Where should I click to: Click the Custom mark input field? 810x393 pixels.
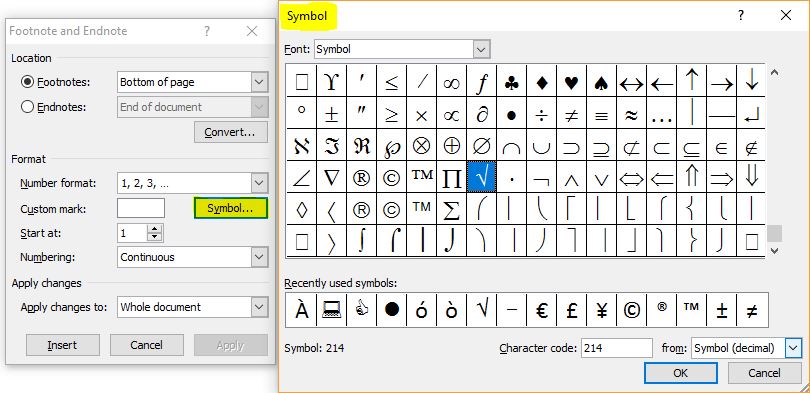click(x=141, y=208)
